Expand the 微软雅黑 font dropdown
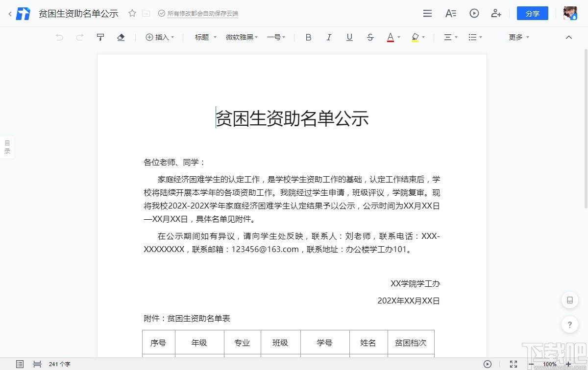588x370 pixels. [x=241, y=37]
